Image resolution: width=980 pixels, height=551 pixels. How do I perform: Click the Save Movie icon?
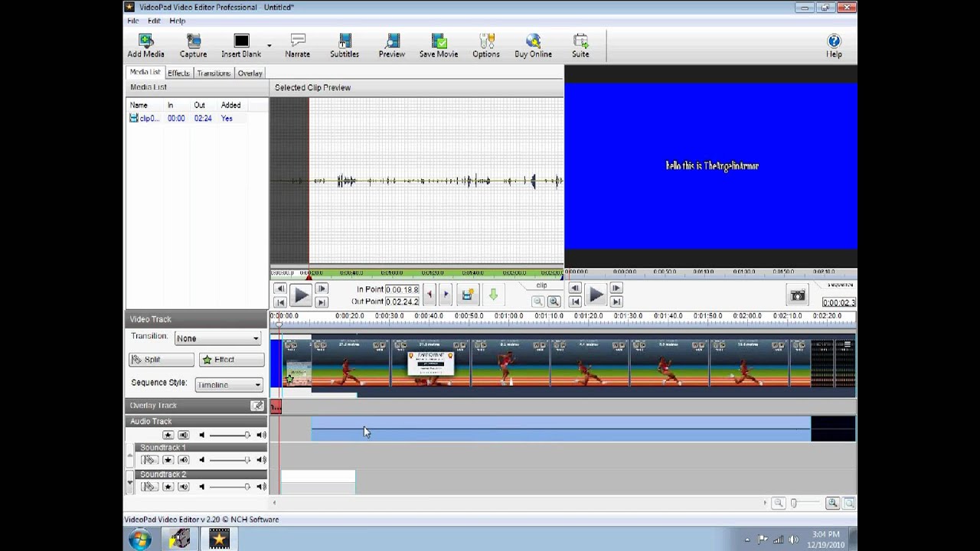point(439,46)
